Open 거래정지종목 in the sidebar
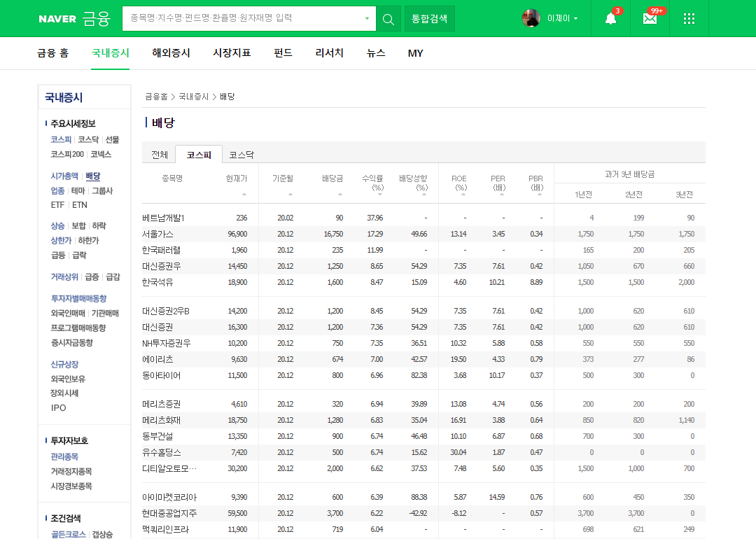756x539 pixels. pyautogui.click(x=71, y=472)
